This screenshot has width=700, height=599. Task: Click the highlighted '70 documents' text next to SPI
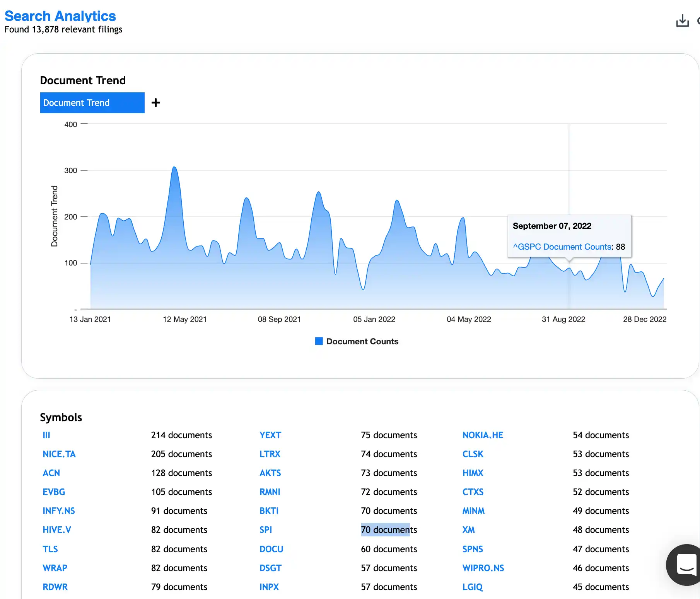pos(389,530)
